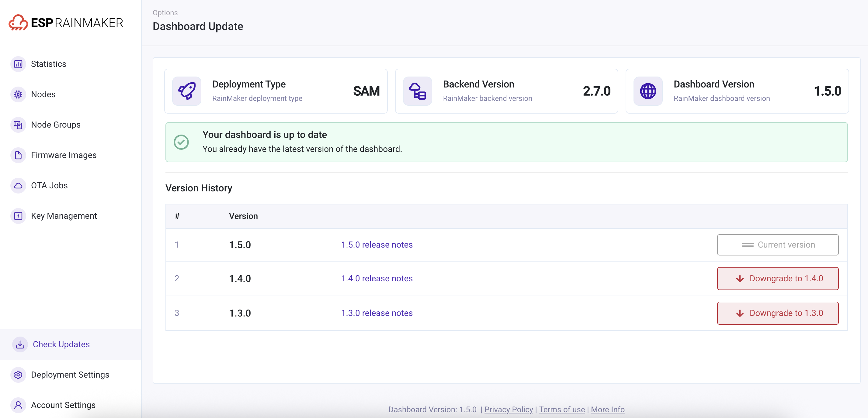Screen dimensions: 868x418
Task: Open the Statistics panel icon
Action: pos(18,64)
